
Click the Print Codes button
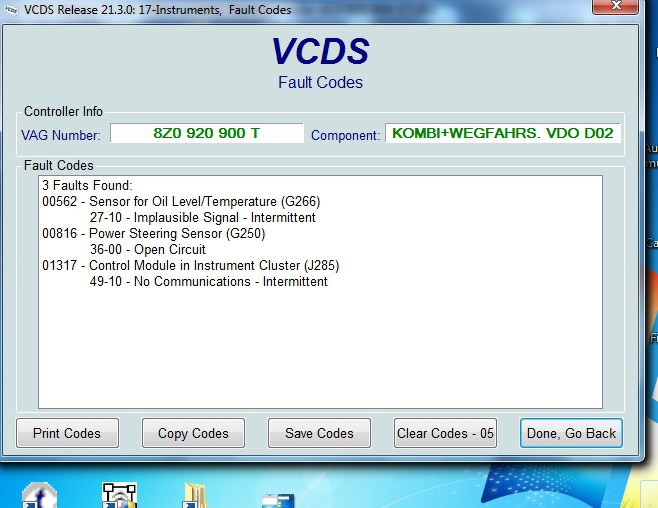(67, 433)
